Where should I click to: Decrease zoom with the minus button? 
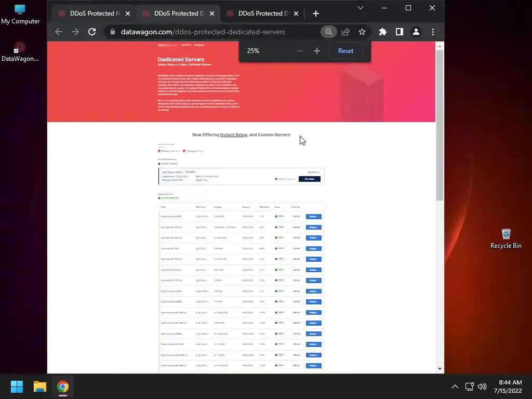pyautogui.click(x=300, y=51)
